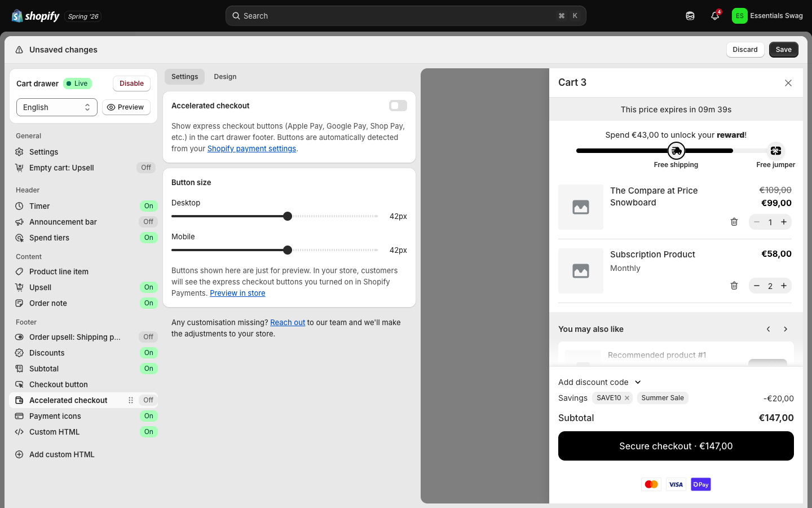Enable the Accelerated checkout switch

(398, 106)
